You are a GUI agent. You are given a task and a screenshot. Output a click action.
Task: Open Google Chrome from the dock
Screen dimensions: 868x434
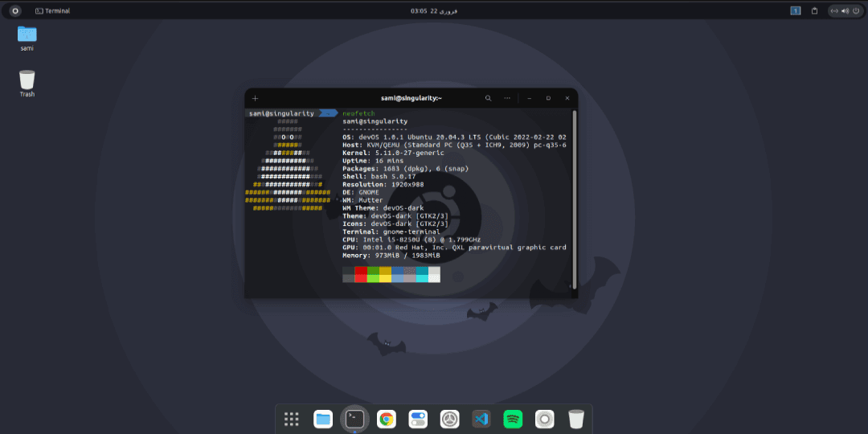click(387, 419)
